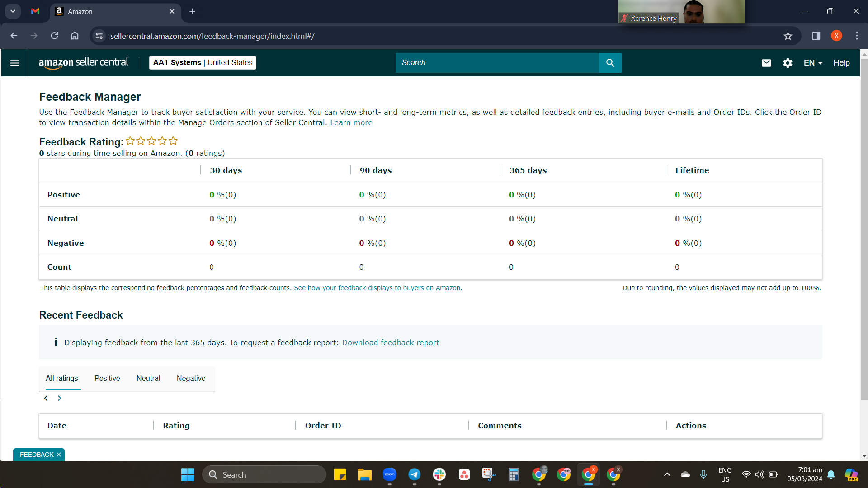This screenshot has height=488, width=868.
Task: Bookmark this page with star icon
Action: 788,36
